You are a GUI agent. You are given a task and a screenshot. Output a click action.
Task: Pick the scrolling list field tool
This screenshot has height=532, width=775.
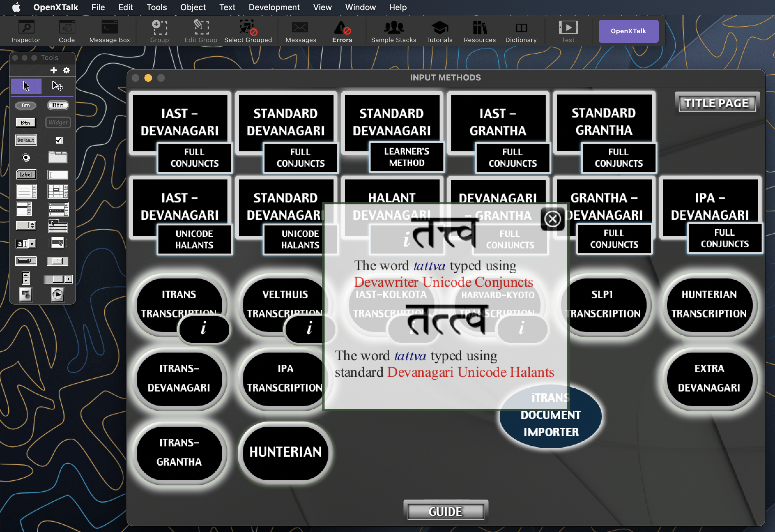[58, 209]
